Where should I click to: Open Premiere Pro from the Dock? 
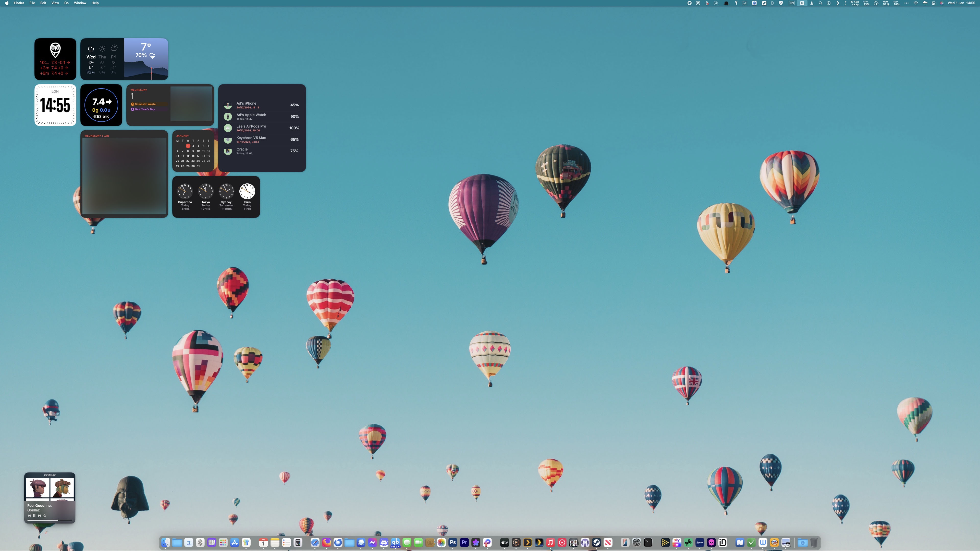(464, 542)
